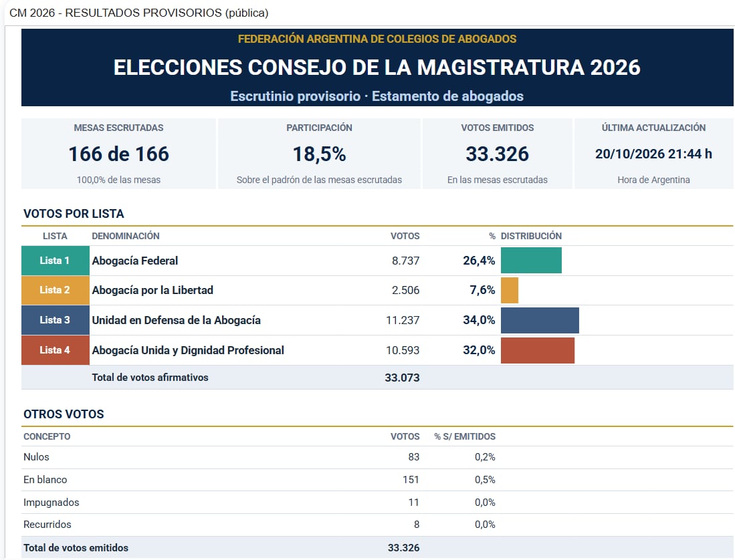The width and height of the screenshot is (735, 560).
Task: Click the 'Recurridos' row label
Action: 47,525
